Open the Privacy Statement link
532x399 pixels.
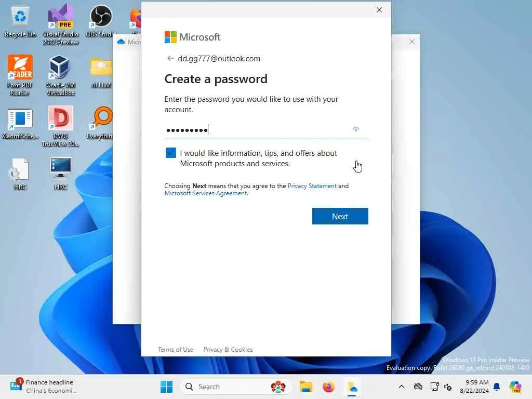312,186
